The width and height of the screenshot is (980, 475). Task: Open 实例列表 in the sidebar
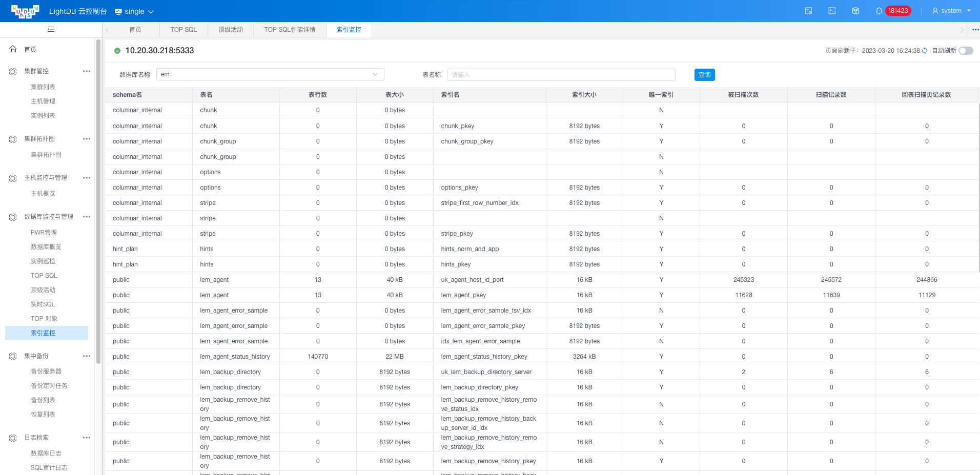[43, 116]
